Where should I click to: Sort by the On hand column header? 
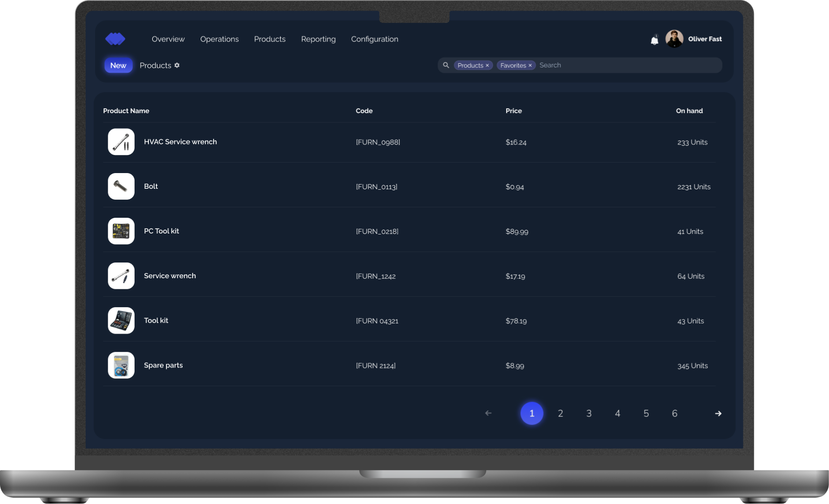coord(689,111)
